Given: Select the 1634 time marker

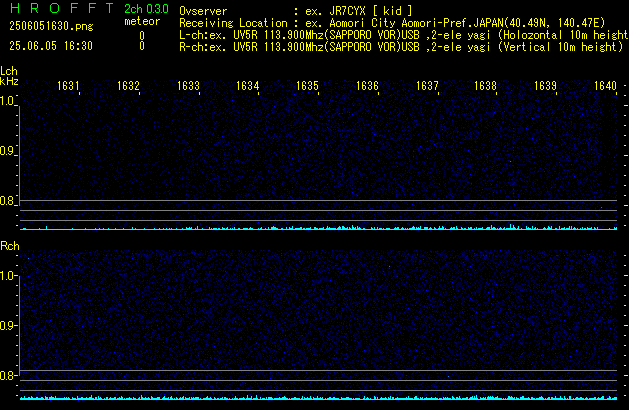Looking at the screenshot, I should click(x=248, y=86).
